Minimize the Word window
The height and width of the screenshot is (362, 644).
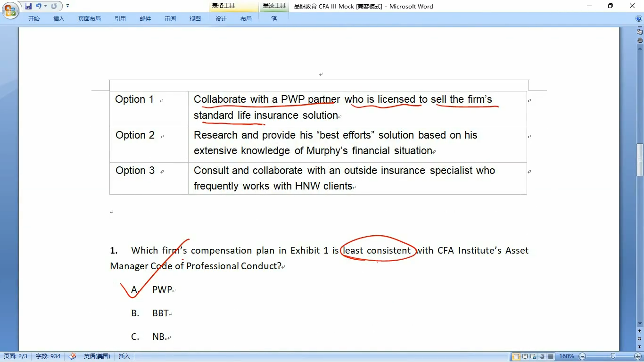589,6
